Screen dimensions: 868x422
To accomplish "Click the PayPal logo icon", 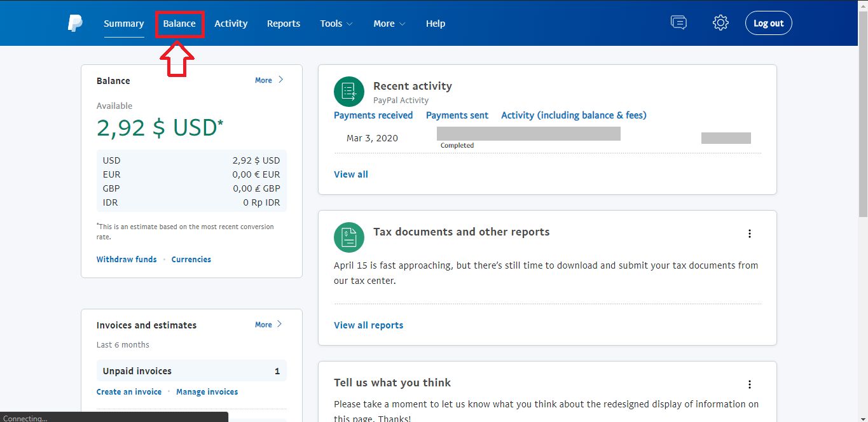I will 75,24.
